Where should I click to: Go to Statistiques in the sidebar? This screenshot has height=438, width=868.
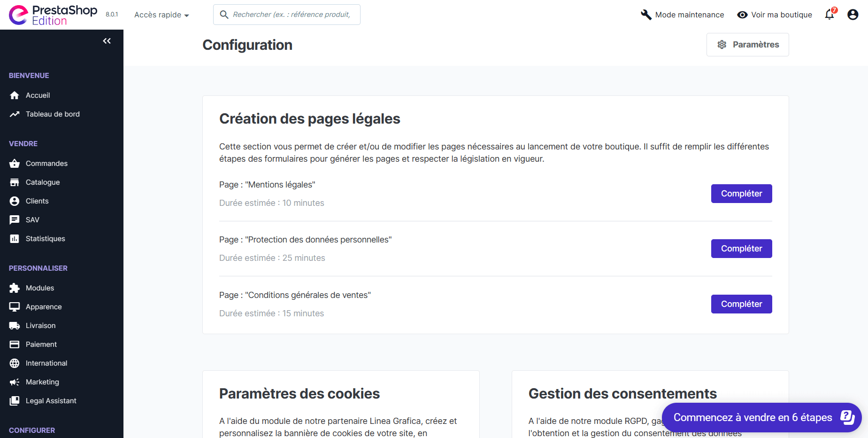click(x=45, y=239)
